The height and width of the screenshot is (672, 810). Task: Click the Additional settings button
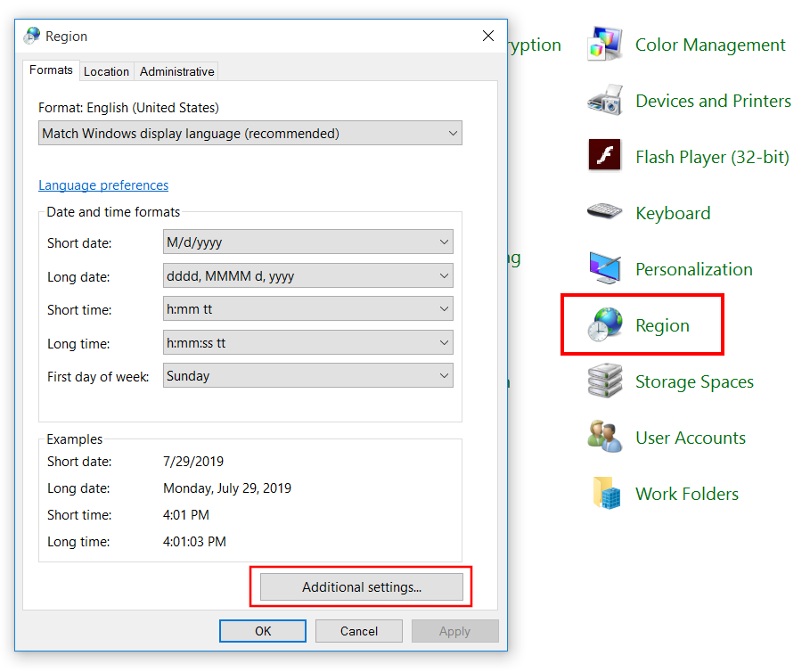pyautogui.click(x=361, y=587)
